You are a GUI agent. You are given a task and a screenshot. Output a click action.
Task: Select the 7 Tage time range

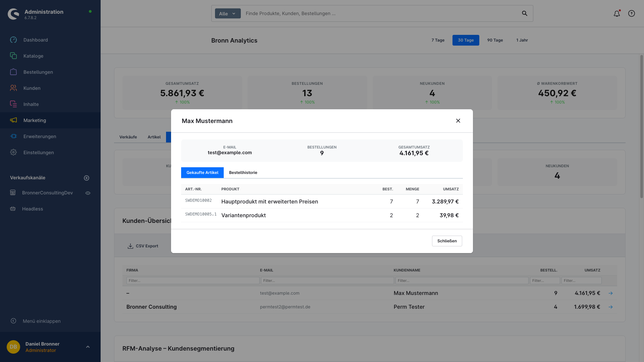click(x=438, y=40)
